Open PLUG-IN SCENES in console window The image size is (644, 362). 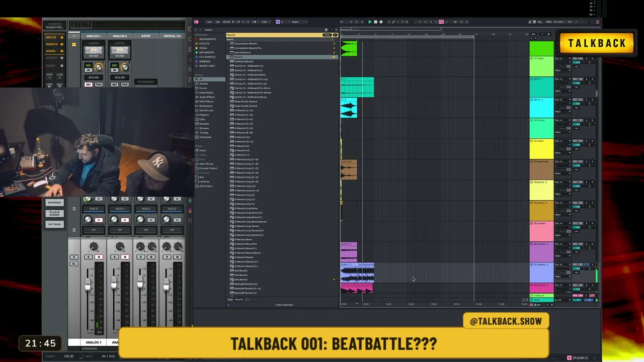pyautogui.click(x=54, y=213)
